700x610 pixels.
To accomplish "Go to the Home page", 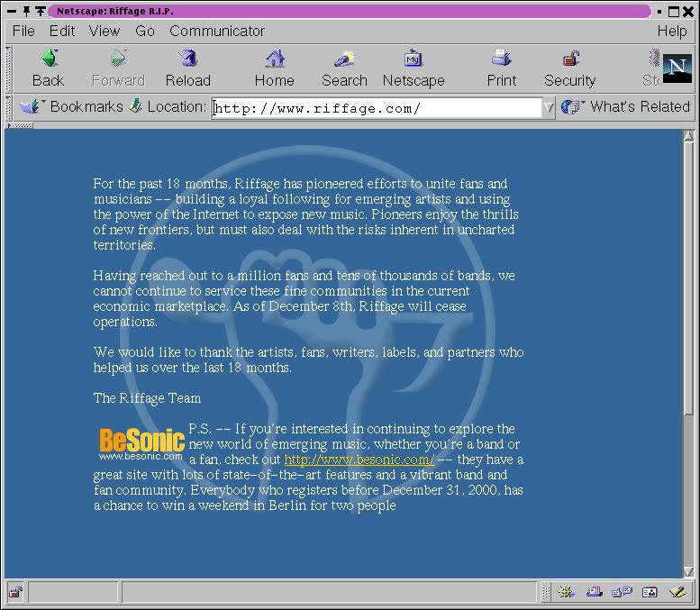I will (x=275, y=68).
